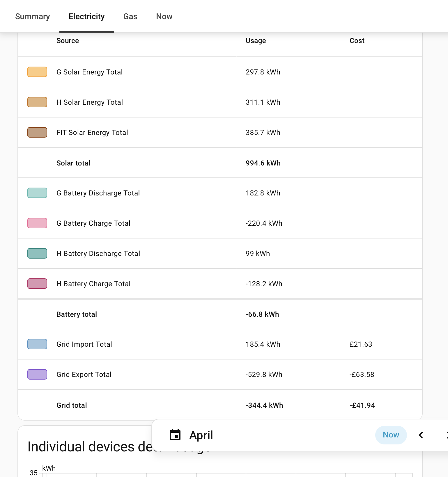Open the Now tab

(164, 16)
